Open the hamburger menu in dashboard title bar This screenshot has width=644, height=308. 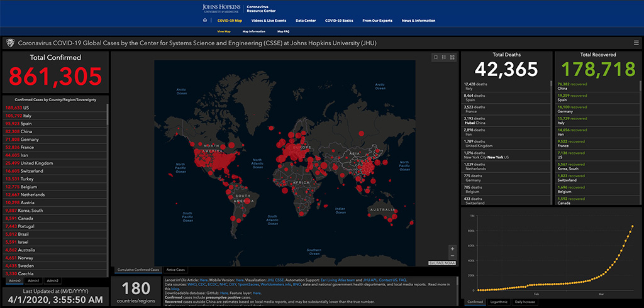[636, 43]
